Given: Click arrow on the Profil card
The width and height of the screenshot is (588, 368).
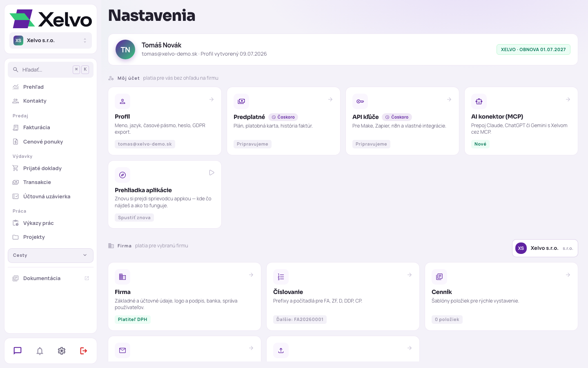Looking at the screenshot, I should point(212,99).
